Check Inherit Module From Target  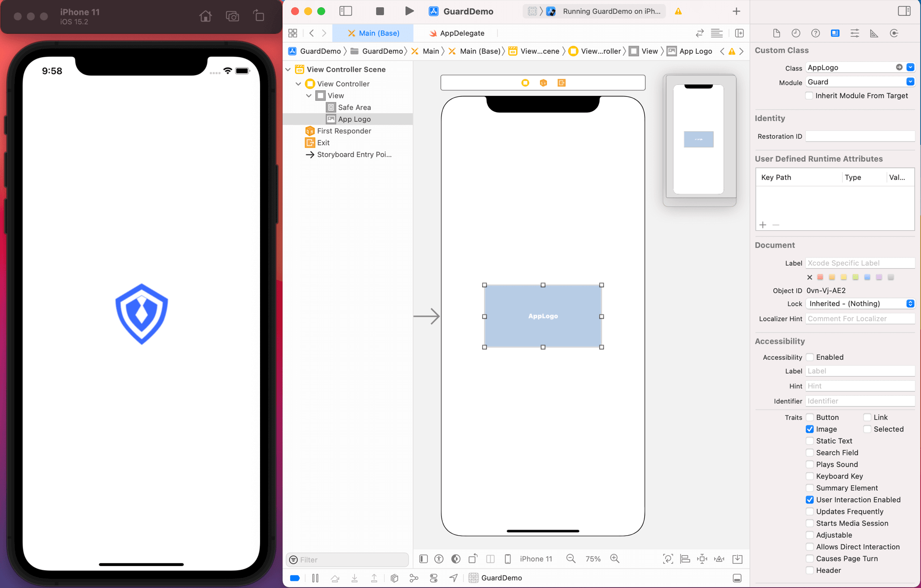coord(809,95)
